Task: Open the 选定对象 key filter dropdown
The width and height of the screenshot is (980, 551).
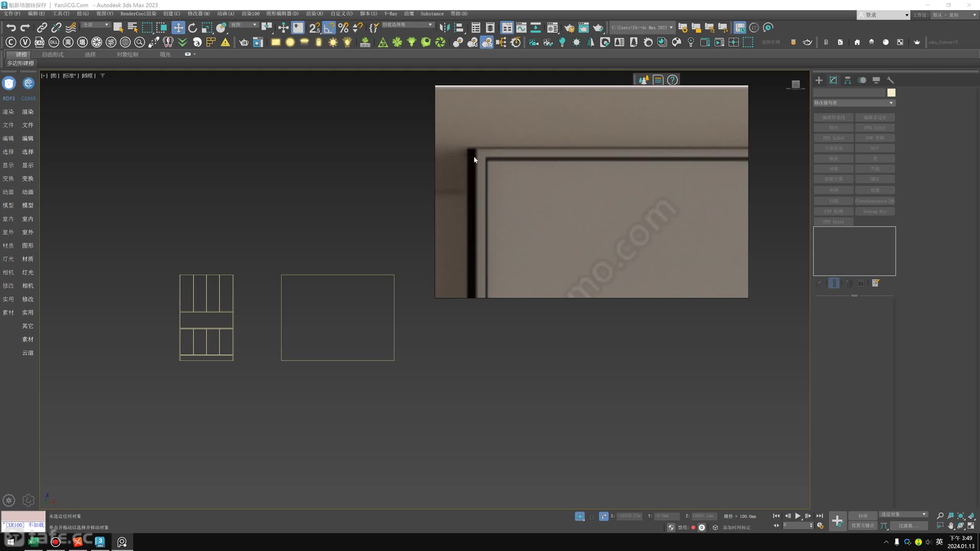Action: 903,514
